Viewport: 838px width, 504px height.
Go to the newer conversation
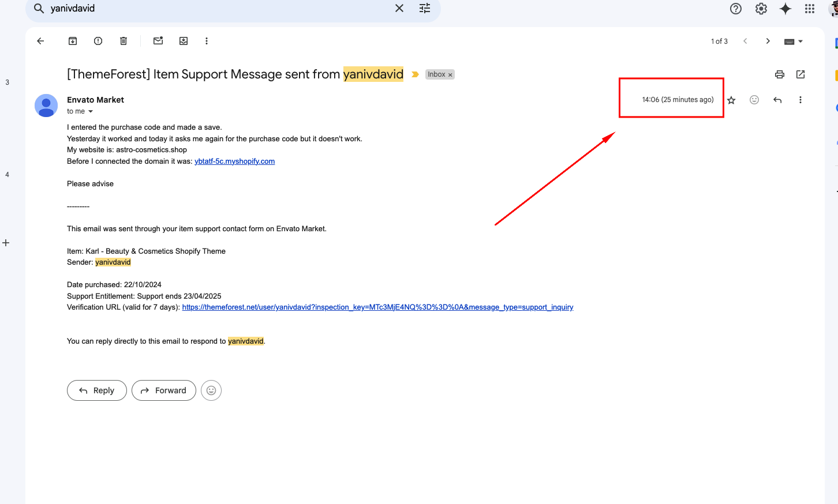745,41
